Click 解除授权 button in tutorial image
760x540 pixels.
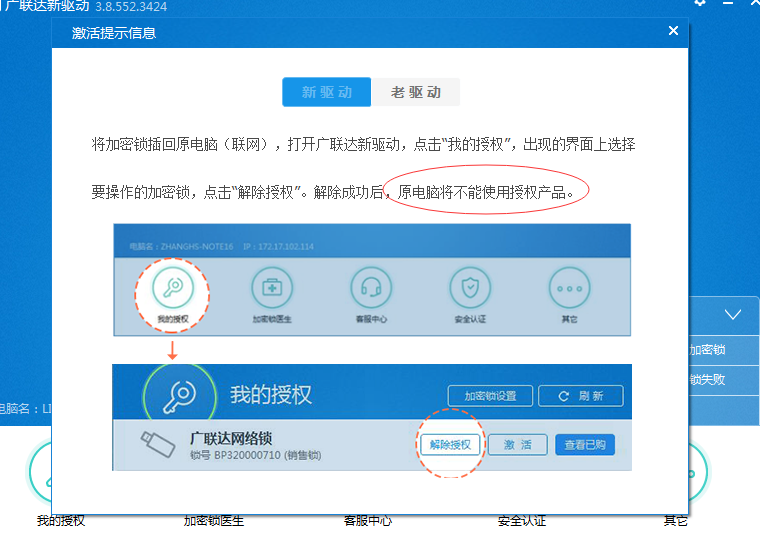tap(450, 445)
